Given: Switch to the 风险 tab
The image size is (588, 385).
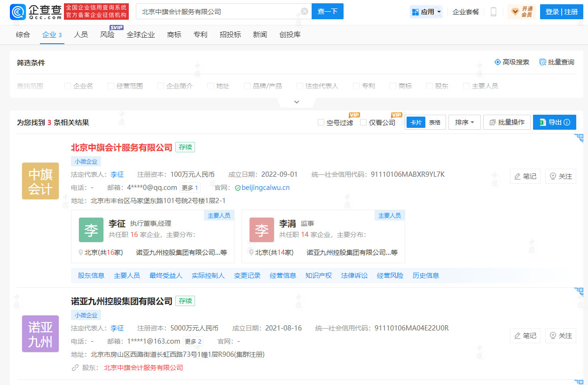Looking at the screenshot, I should coord(107,34).
